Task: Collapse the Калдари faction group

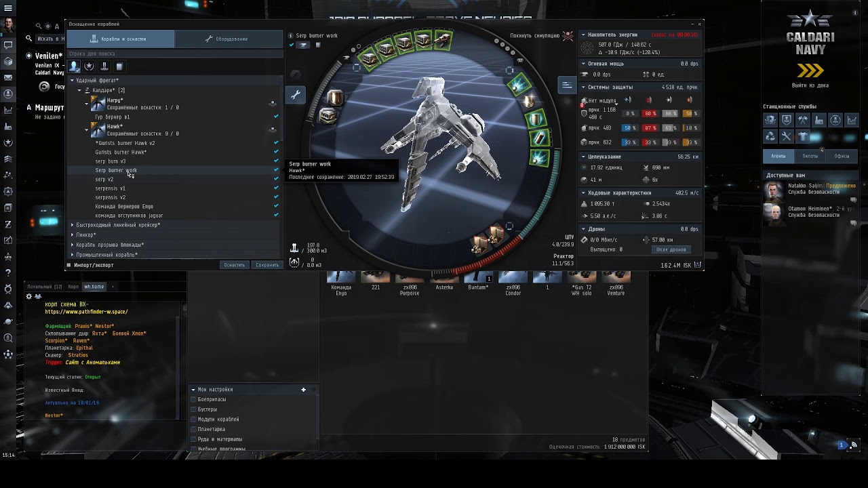Action: (79, 90)
